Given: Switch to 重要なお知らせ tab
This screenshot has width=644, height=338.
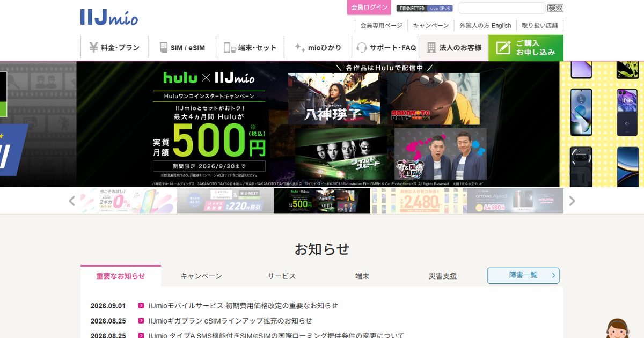Looking at the screenshot, I should tap(121, 276).
